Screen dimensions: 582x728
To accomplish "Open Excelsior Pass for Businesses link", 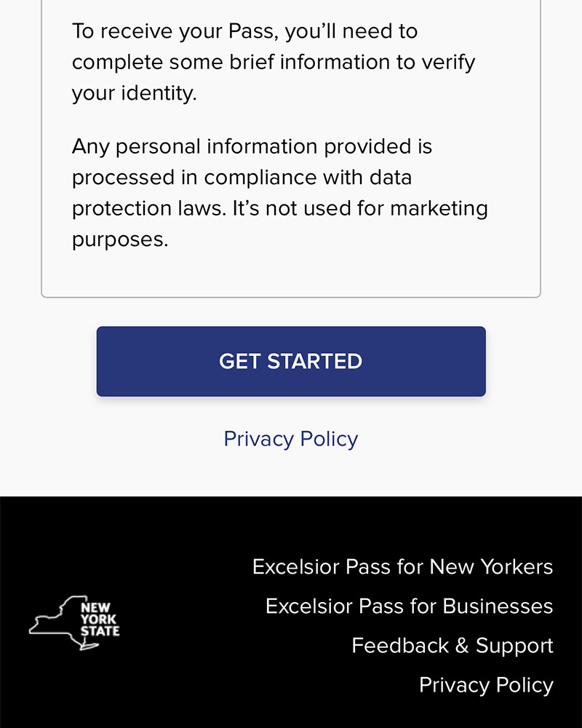I will pyautogui.click(x=409, y=606).
